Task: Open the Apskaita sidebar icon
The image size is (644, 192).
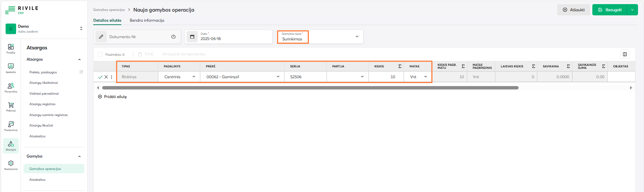Action: 11,68
